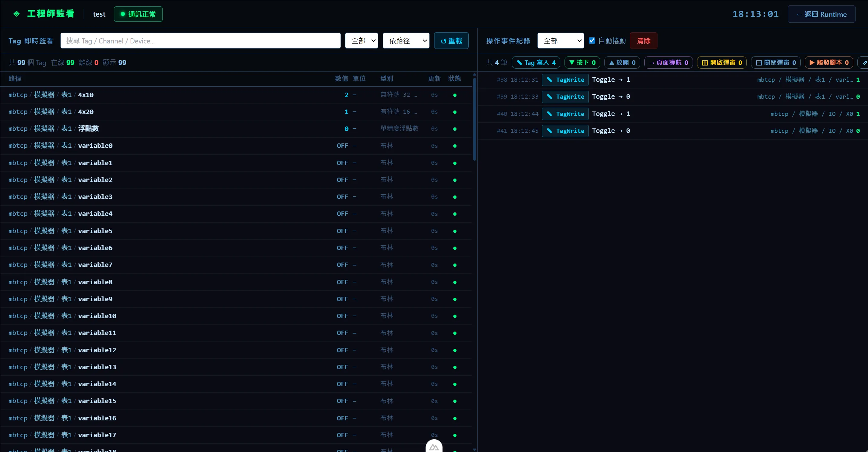Screen dimensions: 868x452
Task: Focus the Tag search input field
Action: click(201, 41)
